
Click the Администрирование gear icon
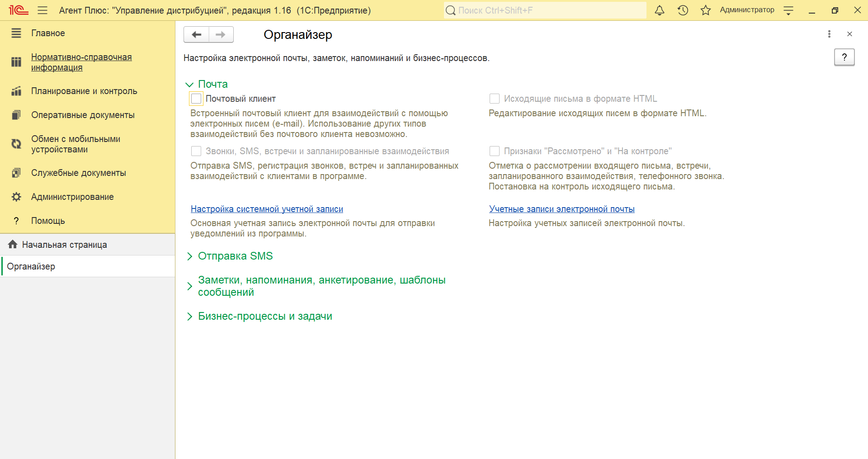coord(16,197)
